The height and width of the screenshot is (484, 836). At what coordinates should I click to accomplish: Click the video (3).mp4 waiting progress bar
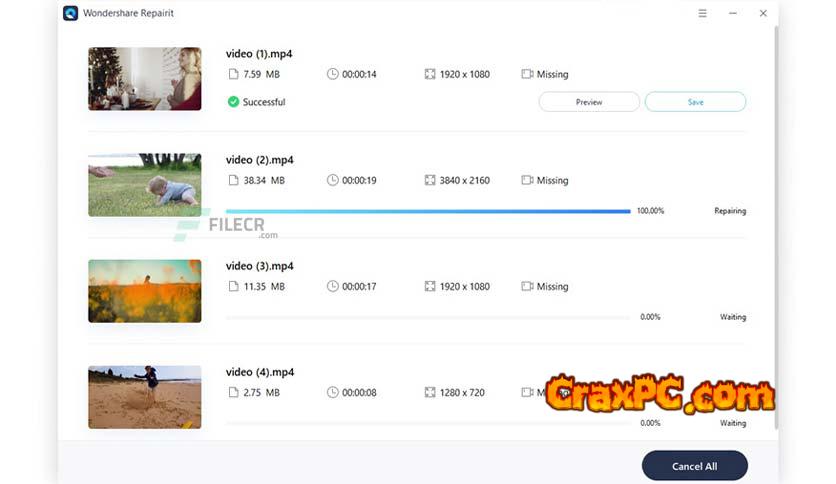[x=428, y=317]
